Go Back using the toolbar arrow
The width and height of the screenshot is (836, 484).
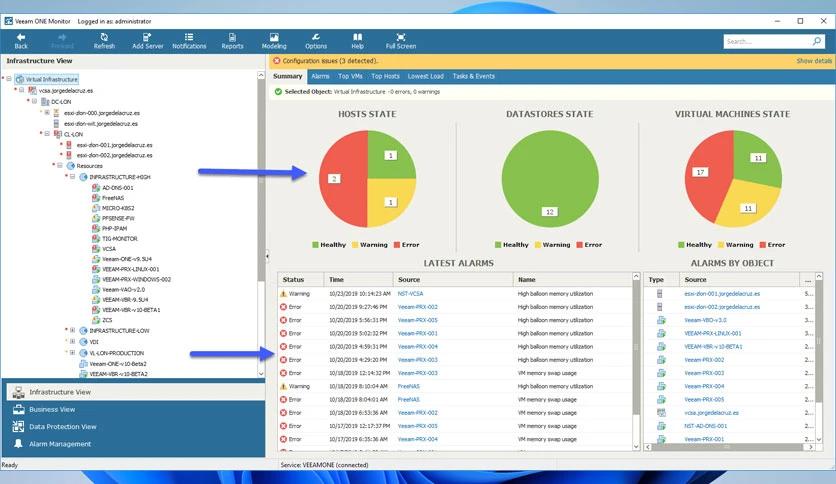pyautogui.click(x=21, y=41)
